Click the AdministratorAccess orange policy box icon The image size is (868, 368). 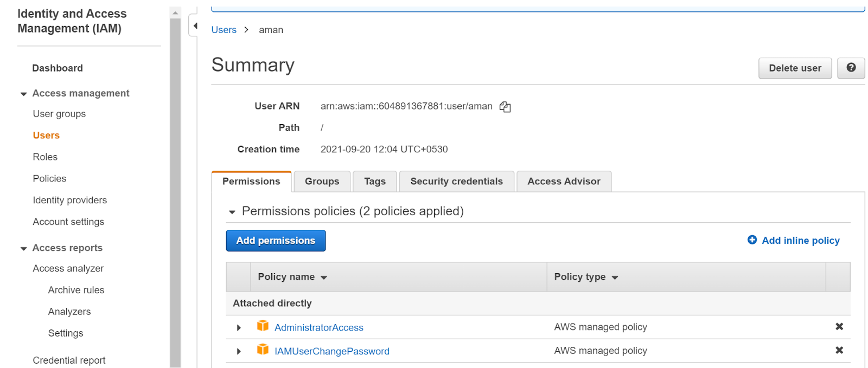[263, 326]
